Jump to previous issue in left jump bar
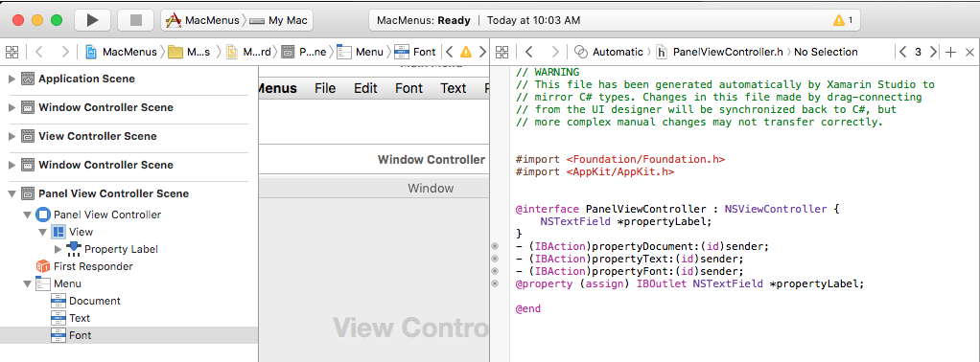Screen dimensions: 980x362 (449, 52)
